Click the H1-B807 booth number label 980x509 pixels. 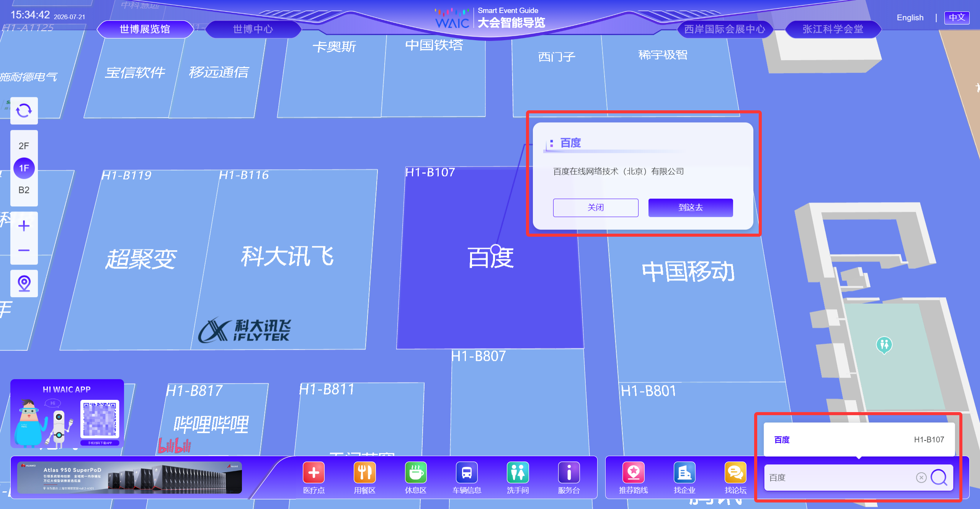point(479,356)
